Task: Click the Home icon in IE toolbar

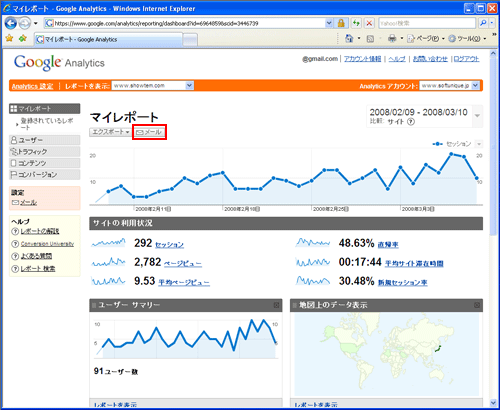Action: (349, 39)
